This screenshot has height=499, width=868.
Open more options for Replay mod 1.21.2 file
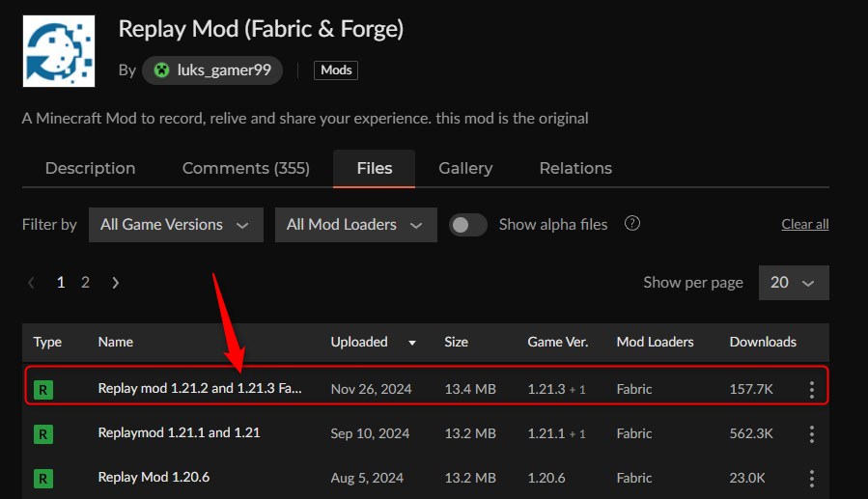click(812, 390)
